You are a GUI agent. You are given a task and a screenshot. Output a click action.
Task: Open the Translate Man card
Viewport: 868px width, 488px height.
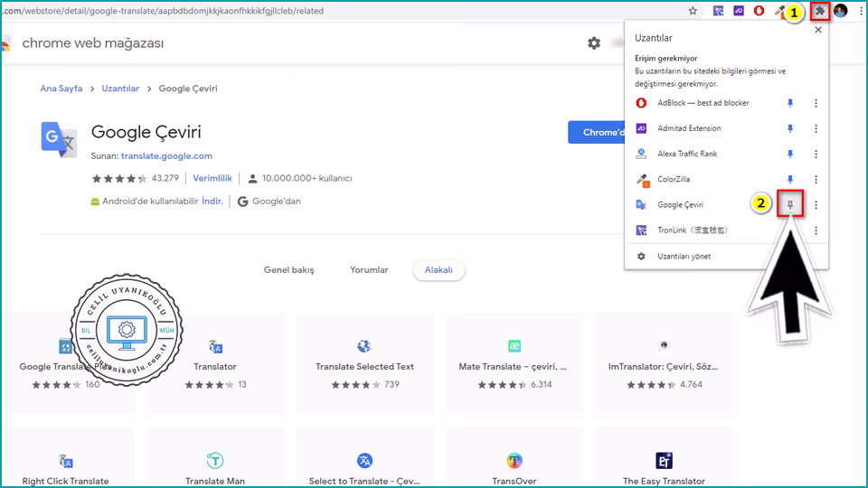click(x=215, y=457)
